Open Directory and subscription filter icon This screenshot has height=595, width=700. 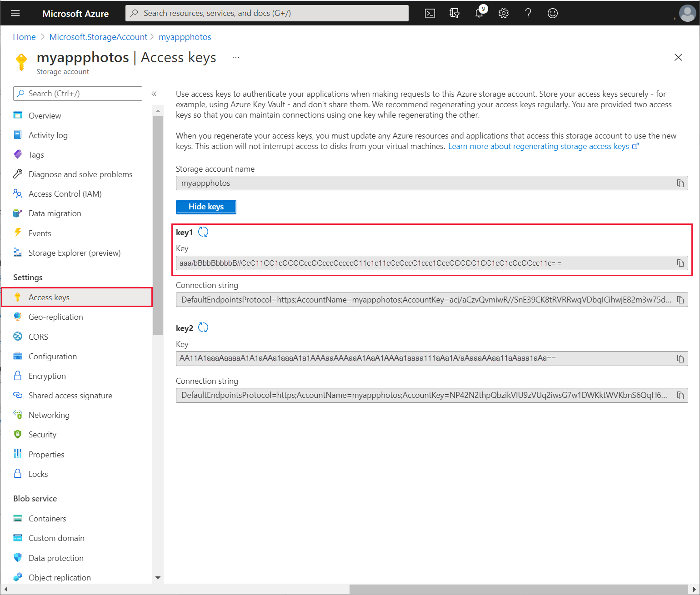454,13
